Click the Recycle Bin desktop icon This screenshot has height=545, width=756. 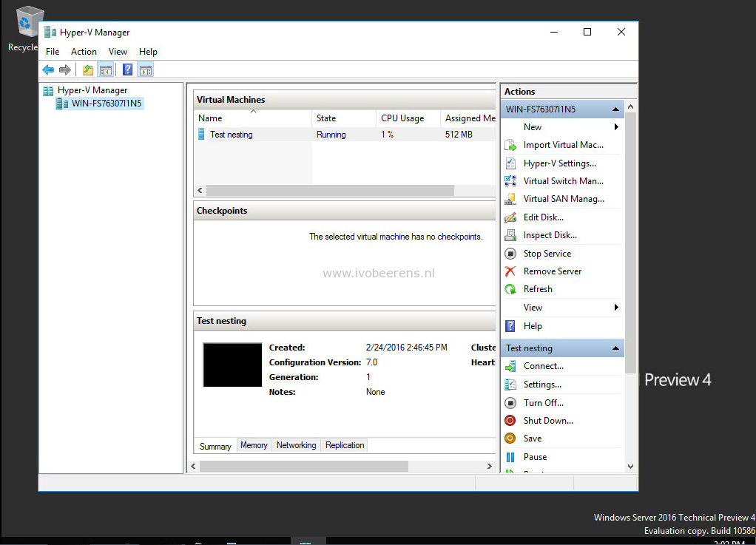tap(29, 21)
